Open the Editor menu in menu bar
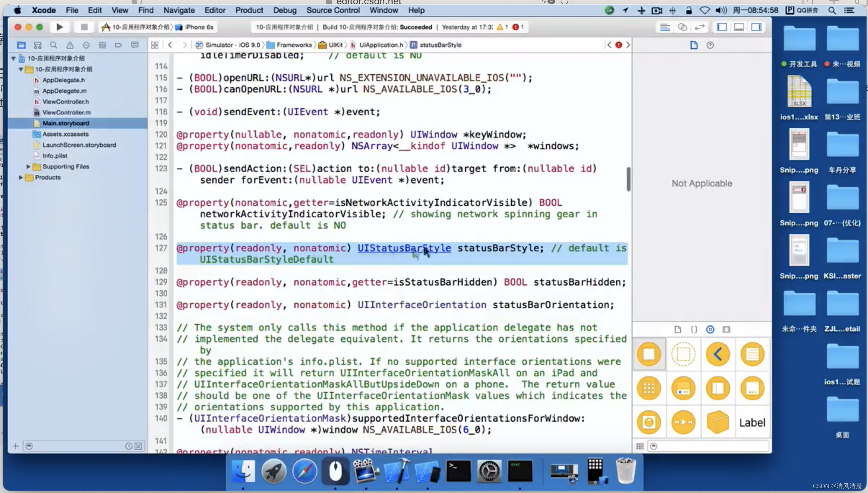The height and width of the screenshot is (493, 868). click(x=215, y=10)
